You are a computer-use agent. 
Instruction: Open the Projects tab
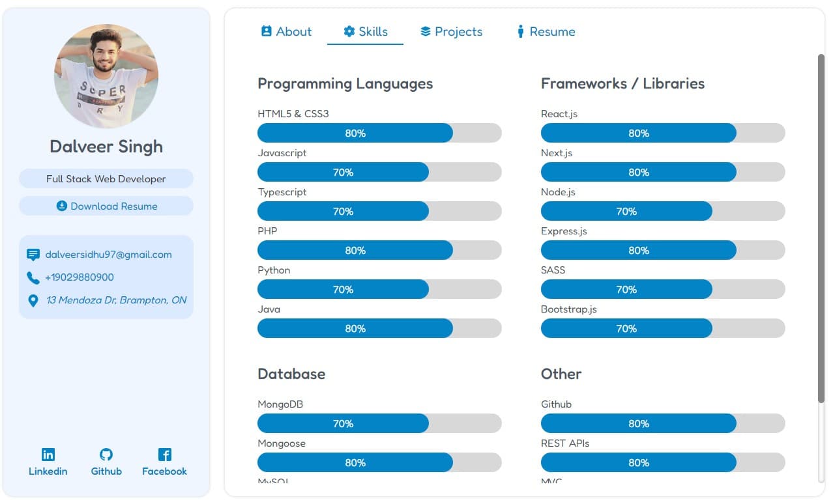[x=452, y=31]
